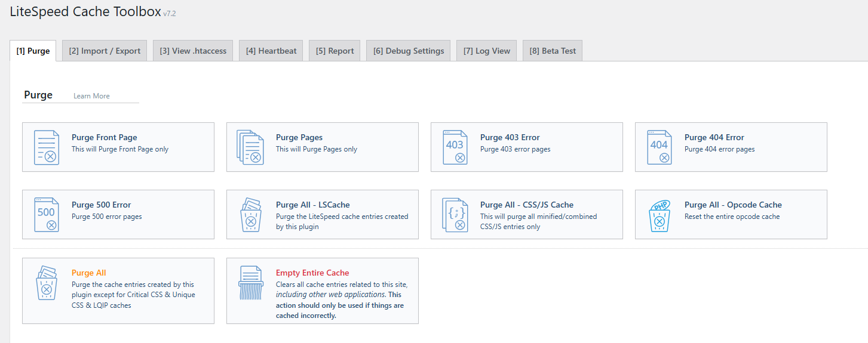
Task: Switch to the Import / Export tab
Action: tap(105, 51)
